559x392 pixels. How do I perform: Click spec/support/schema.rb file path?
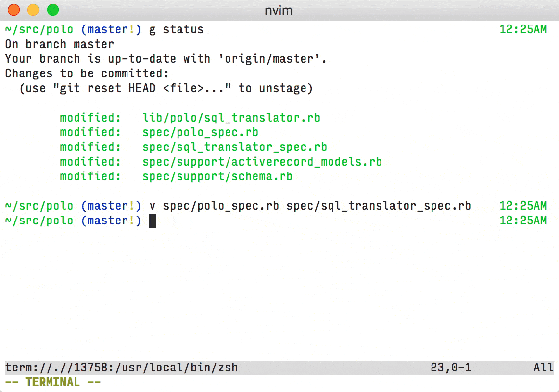(217, 176)
